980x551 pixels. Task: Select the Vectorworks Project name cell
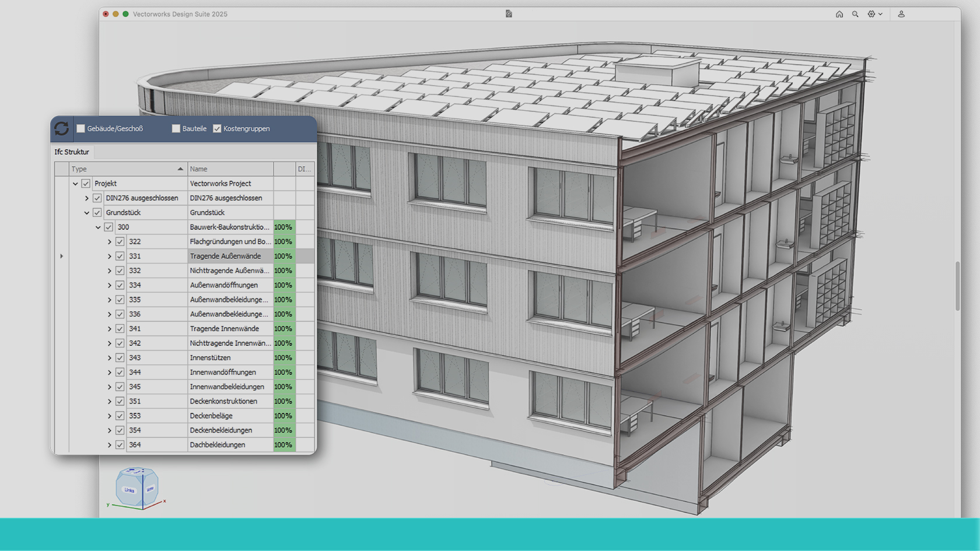point(230,184)
